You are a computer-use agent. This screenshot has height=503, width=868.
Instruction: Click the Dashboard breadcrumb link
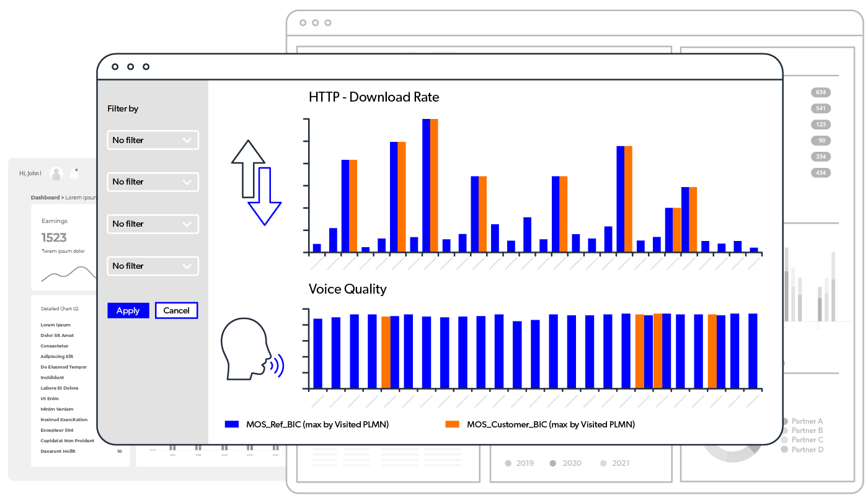click(45, 198)
